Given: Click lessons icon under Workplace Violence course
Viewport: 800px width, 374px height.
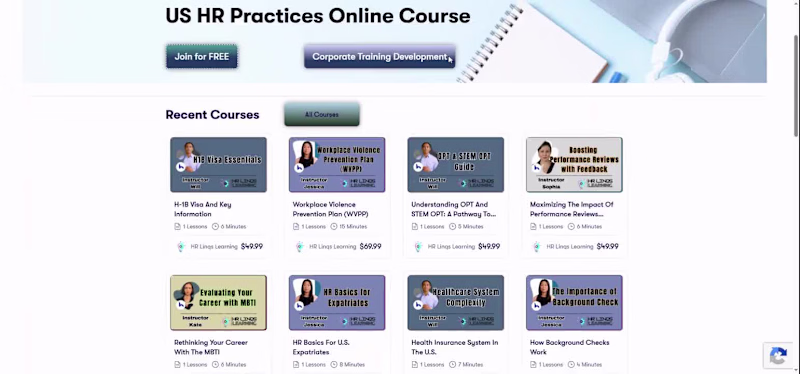Looking at the screenshot, I should pyautogui.click(x=296, y=227).
